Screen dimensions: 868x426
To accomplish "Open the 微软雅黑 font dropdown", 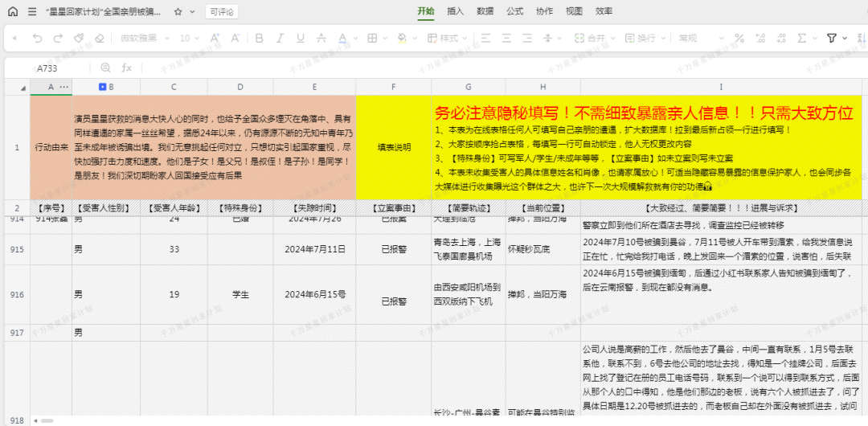I will (x=145, y=39).
